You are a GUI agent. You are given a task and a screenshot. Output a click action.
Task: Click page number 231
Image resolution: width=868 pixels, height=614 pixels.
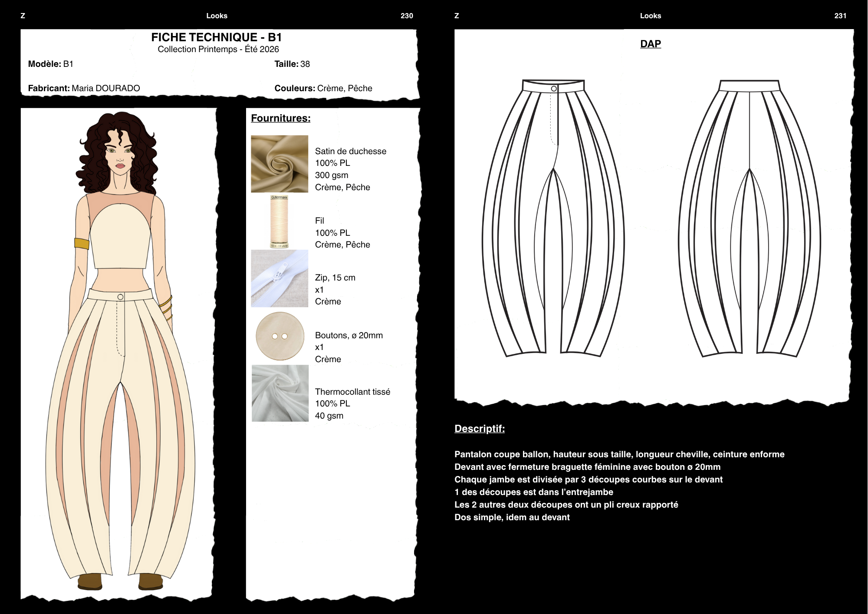pyautogui.click(x=840, y=16)
